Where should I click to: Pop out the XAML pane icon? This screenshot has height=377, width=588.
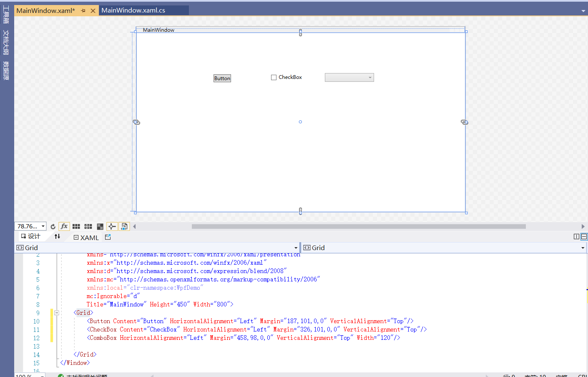(x=108, y=237)
